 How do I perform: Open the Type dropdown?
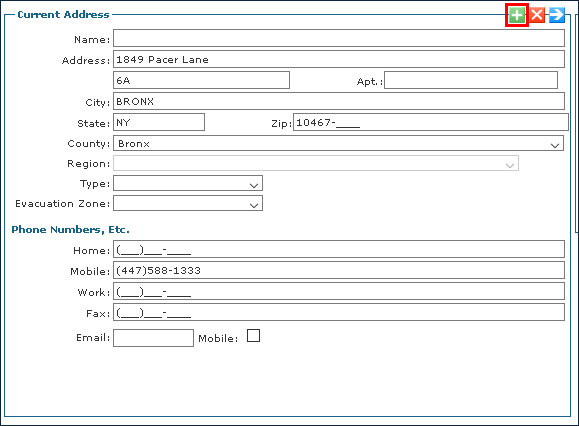point(188,183)
